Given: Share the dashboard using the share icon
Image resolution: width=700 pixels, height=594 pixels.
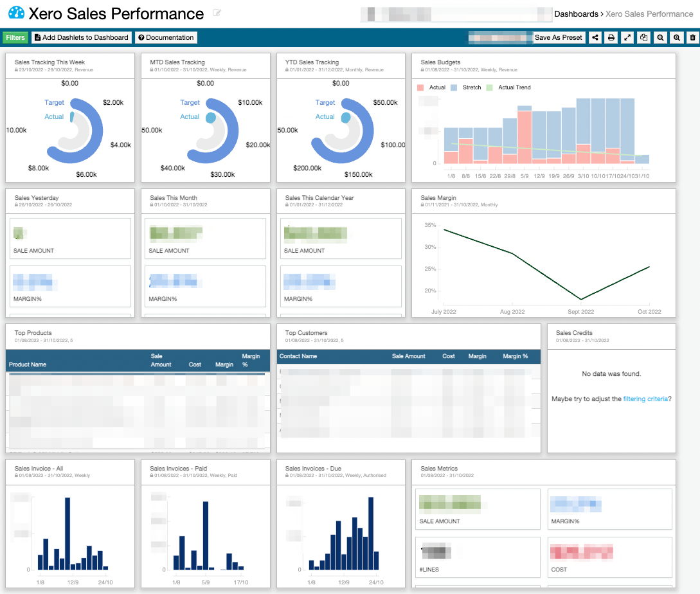Looking at the screenshot, I should click(595, 37).
